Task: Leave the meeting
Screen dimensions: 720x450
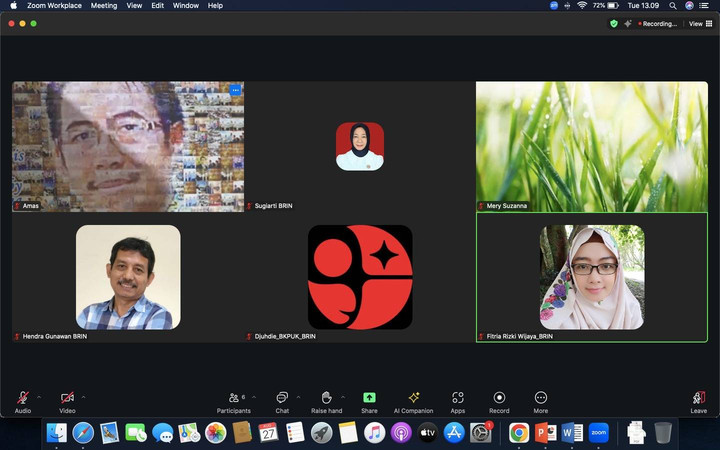Action: point(698,399)
